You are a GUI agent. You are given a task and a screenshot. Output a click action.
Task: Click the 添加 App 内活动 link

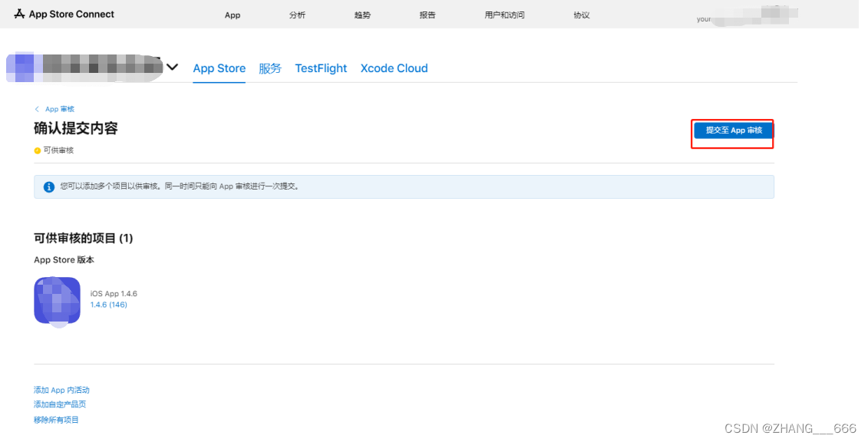[61, 390]
